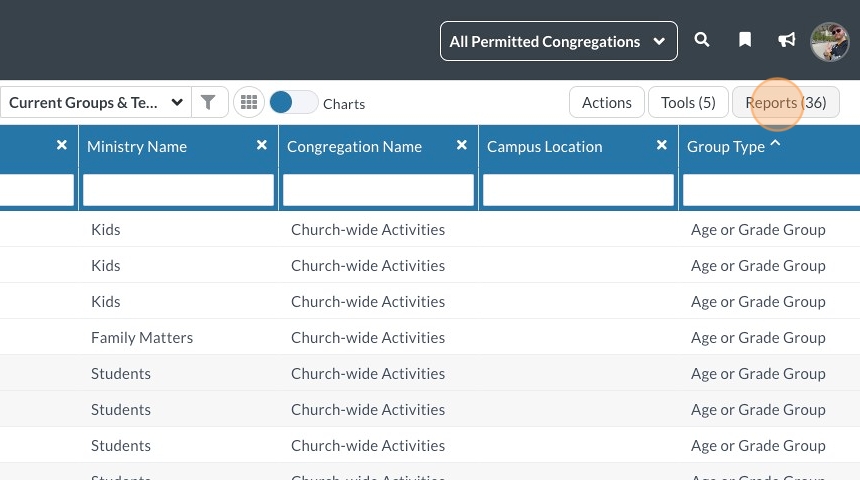Open the Actions menu
The height and width of the screenshot is (480, 860).
pyautogui.click(x=606, y=102)
